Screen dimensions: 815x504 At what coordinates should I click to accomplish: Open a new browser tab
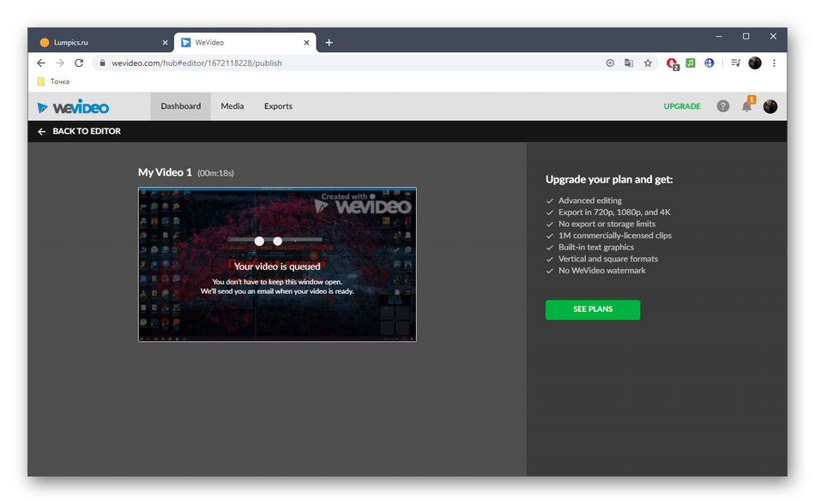329,43
